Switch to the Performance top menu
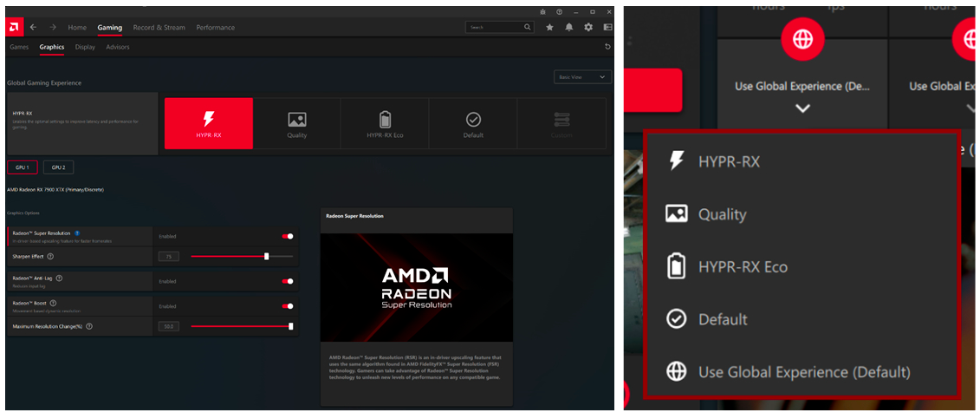Viewport: 980px width, 419px height. 216,28
